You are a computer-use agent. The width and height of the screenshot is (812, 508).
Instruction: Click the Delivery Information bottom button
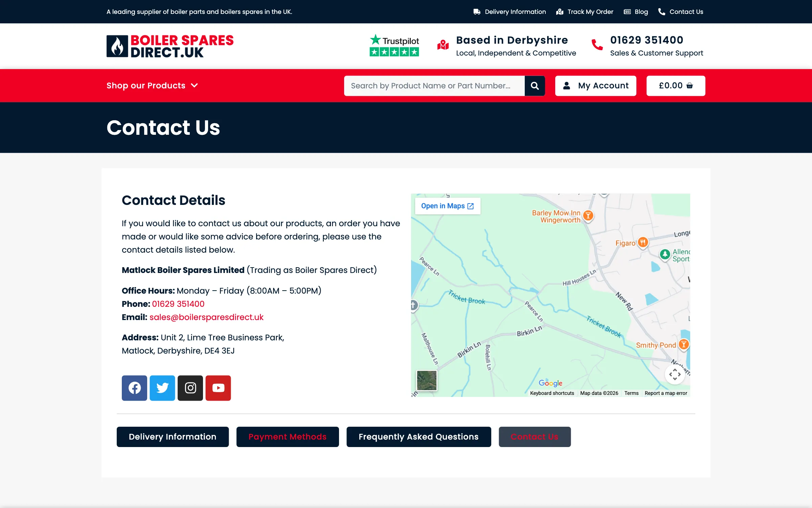click(173, 437)
